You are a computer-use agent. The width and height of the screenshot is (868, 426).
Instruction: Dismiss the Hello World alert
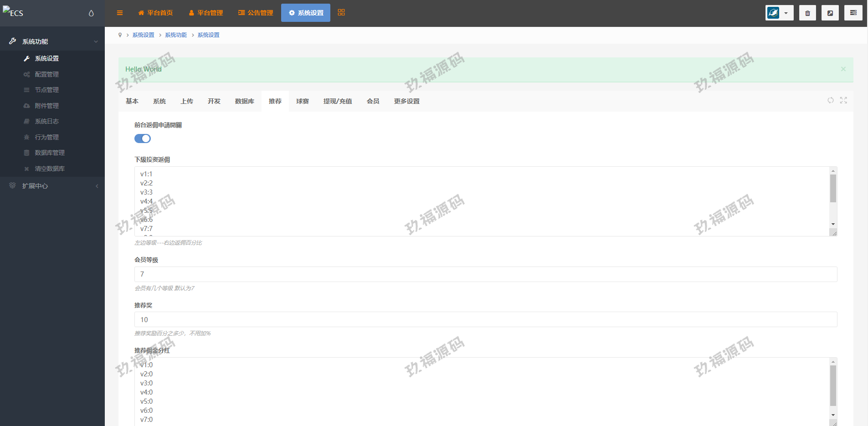[x=843, y=69]
